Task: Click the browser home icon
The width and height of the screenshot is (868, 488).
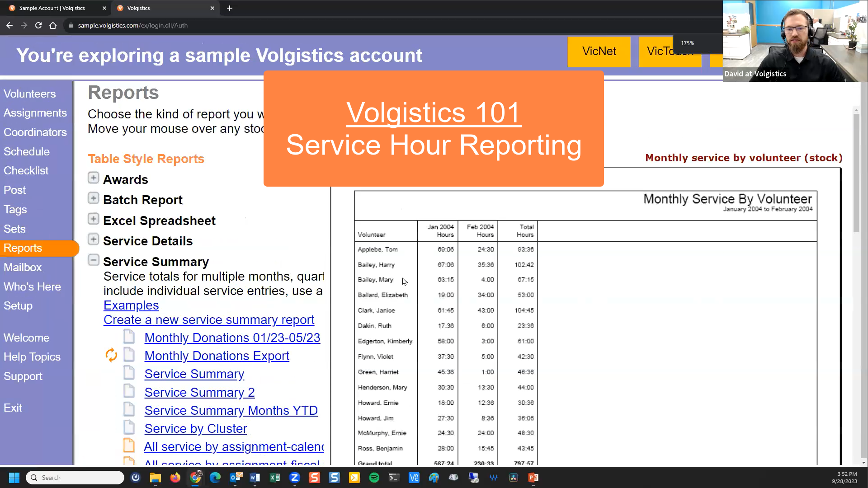Action: [x=53, y=25]
